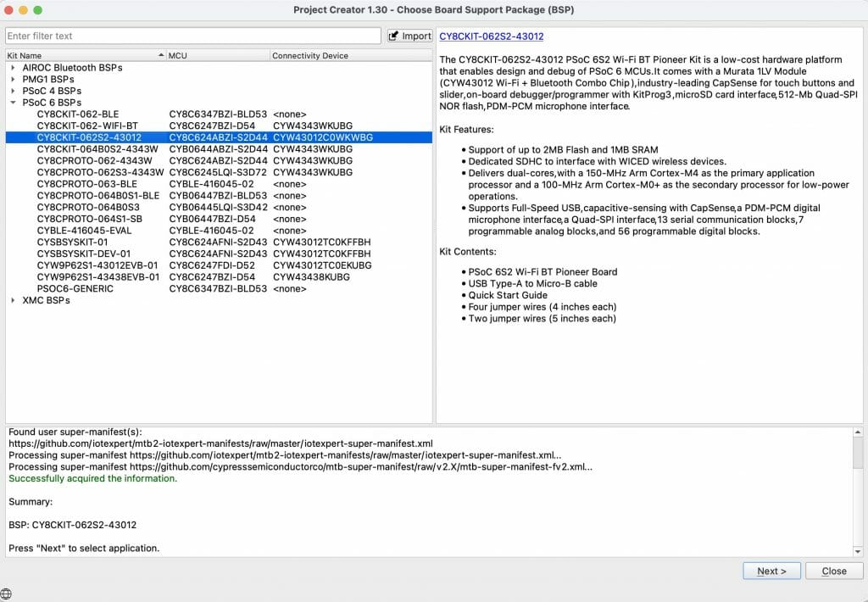This screenshot has height=602, width=868.
Task: Sort by the MCU column header
Action: [x=218, y=55]
